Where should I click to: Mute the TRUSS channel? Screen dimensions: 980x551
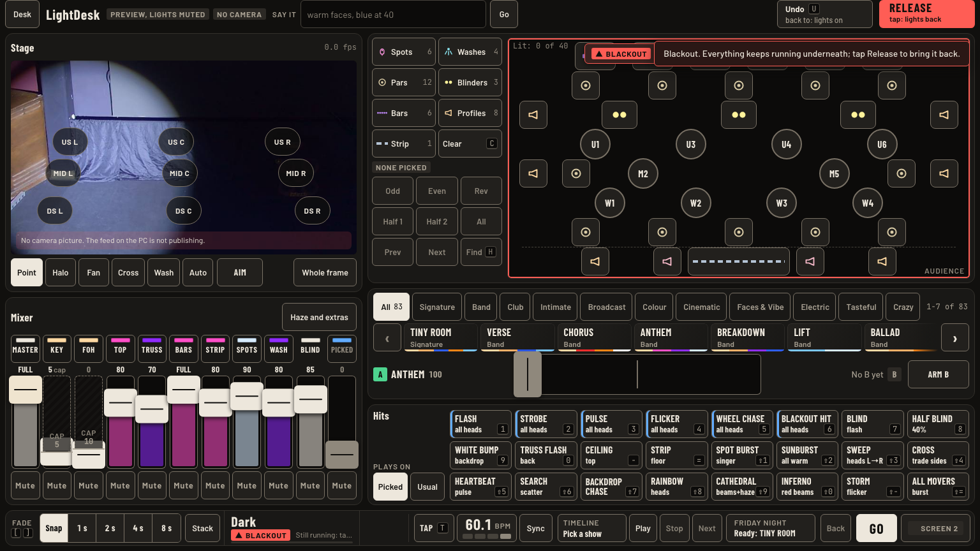(152, 486)
